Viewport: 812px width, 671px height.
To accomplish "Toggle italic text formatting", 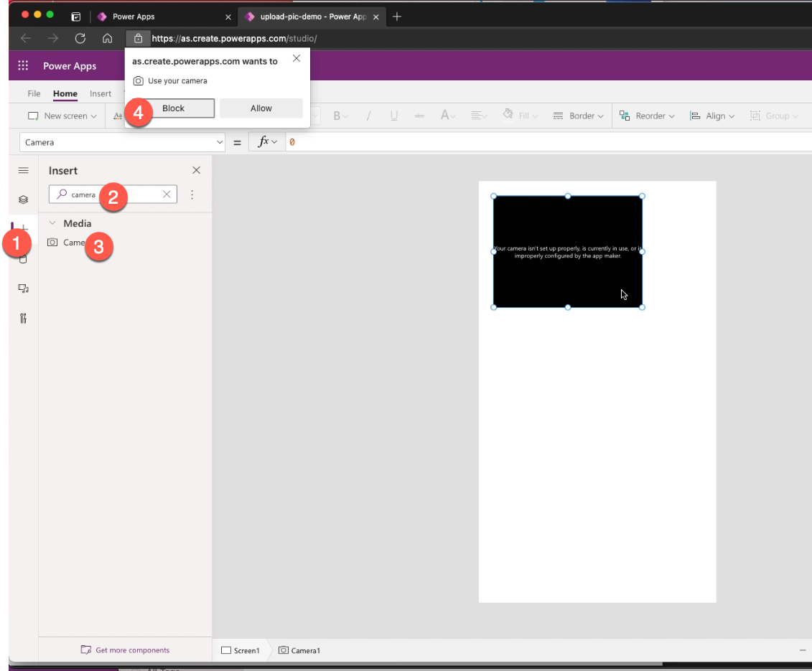I will 368,116.
